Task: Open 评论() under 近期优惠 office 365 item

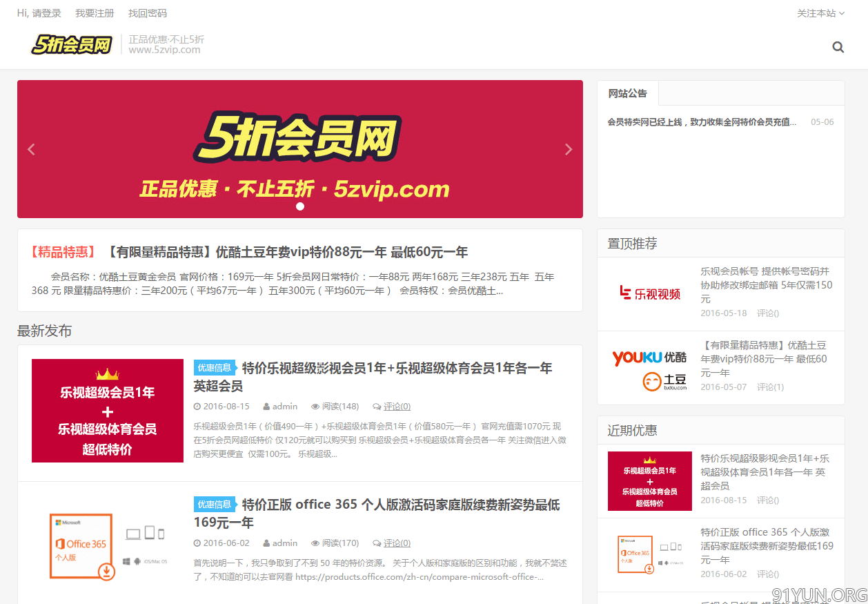Action: (768, 574)
